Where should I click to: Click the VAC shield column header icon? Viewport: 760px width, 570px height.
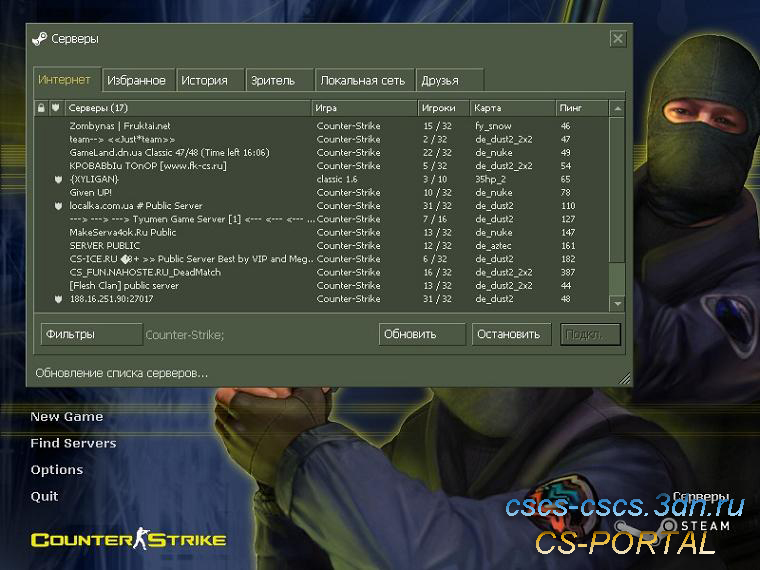tap(57, 108)
